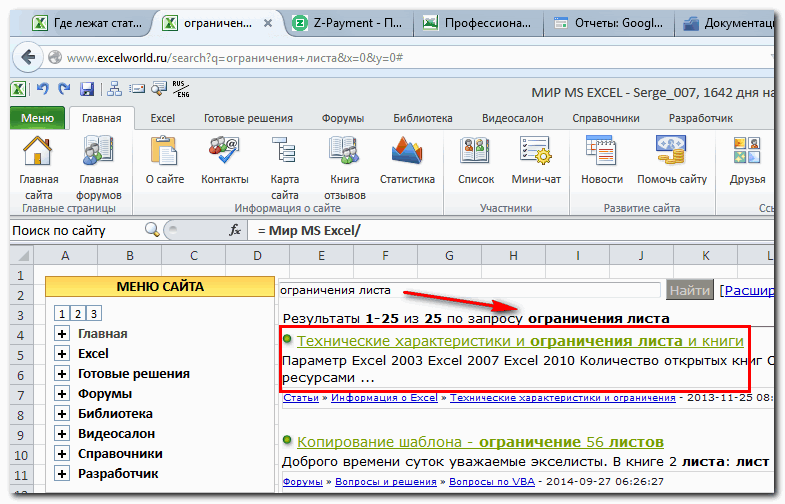Expand the Форумы tree item

pos(62,394)
